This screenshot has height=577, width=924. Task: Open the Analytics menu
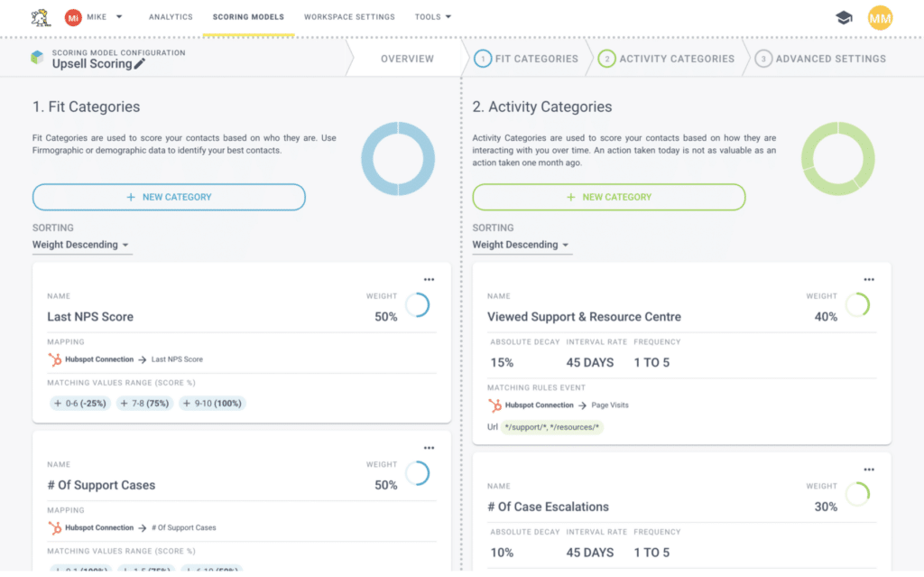171,17
